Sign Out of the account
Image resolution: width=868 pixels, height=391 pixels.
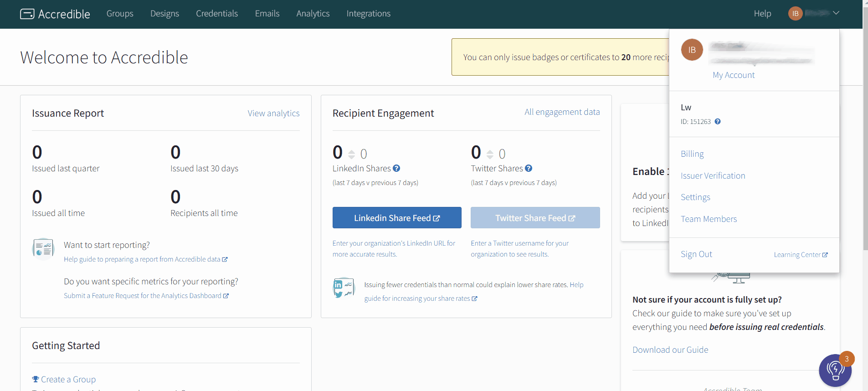[696, 254]
